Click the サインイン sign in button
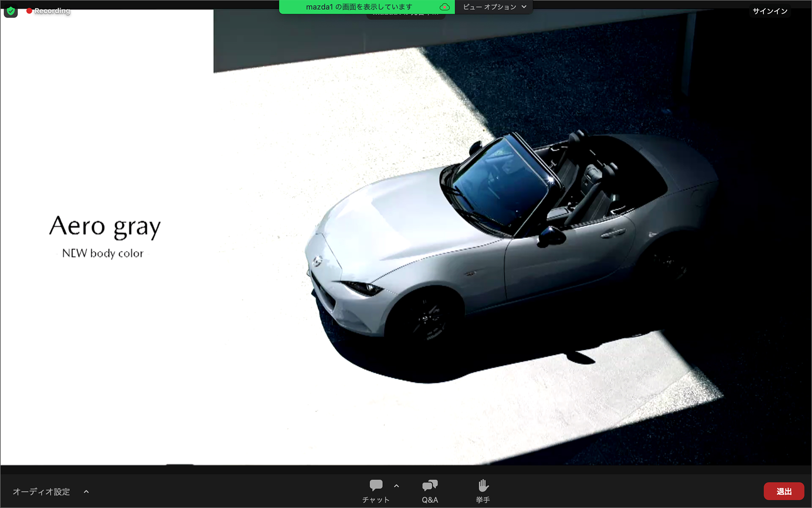812x508 pixels. [x=770, y=11]
